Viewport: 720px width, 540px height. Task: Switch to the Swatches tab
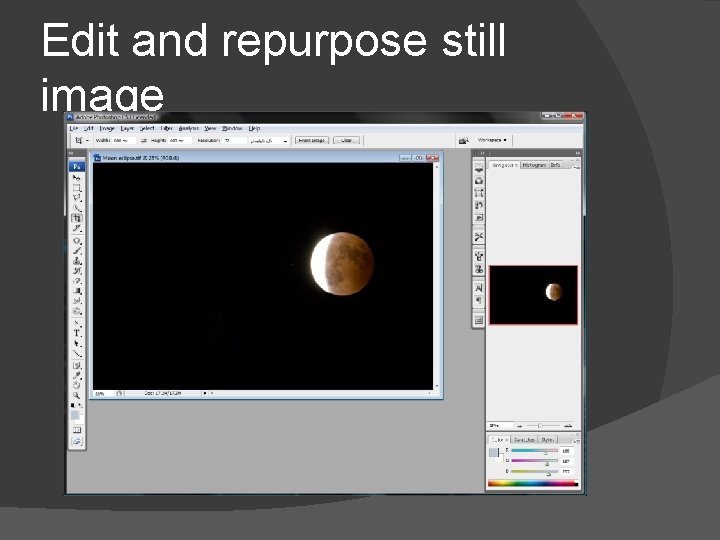[524, 440]
